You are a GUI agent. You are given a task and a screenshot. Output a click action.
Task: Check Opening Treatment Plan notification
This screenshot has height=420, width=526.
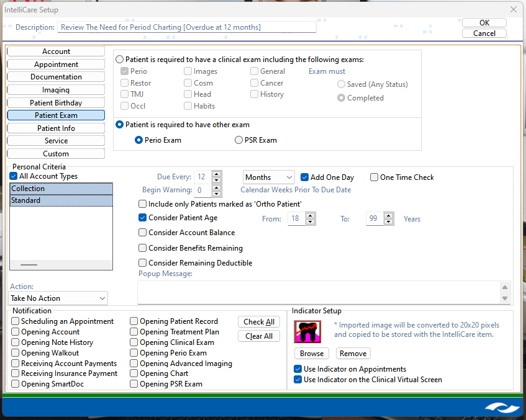(134, 331)
